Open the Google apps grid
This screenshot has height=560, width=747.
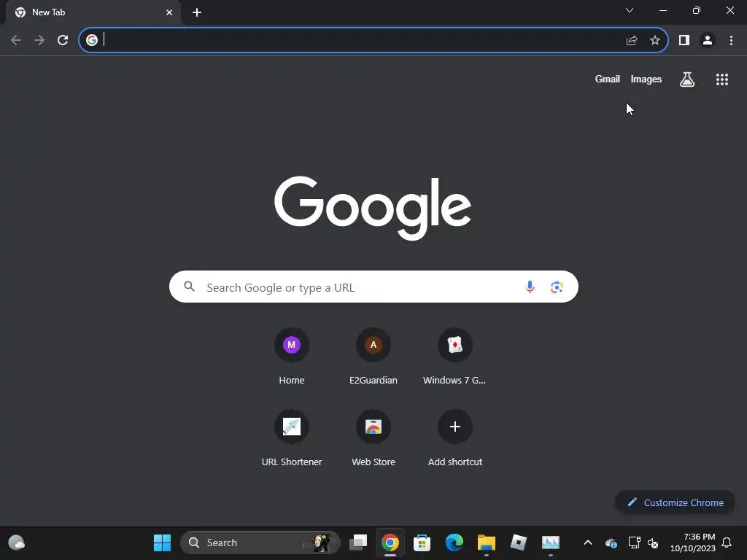[x=722, y=79]
